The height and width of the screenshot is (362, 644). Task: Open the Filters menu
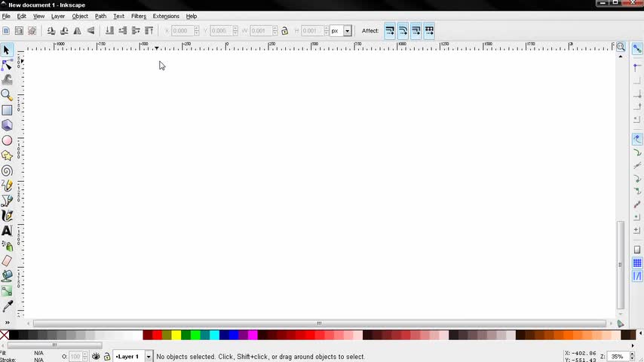pos(139,16)
